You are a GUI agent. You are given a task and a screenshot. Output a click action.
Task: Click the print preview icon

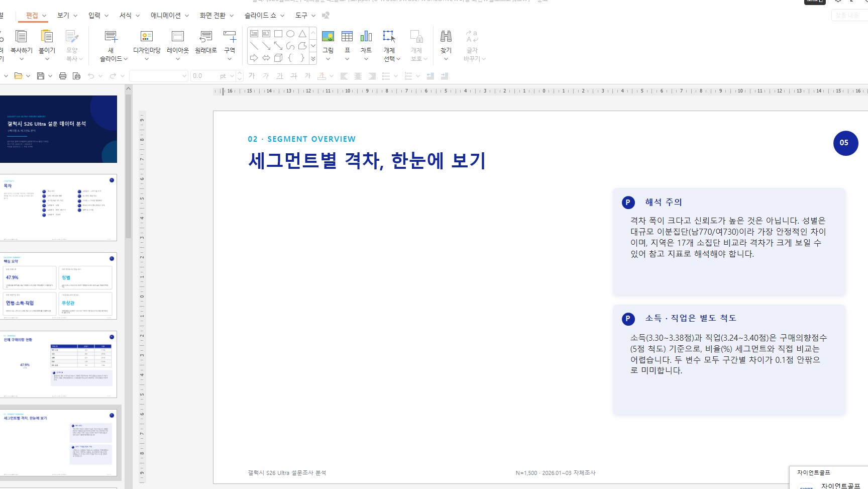76,76
